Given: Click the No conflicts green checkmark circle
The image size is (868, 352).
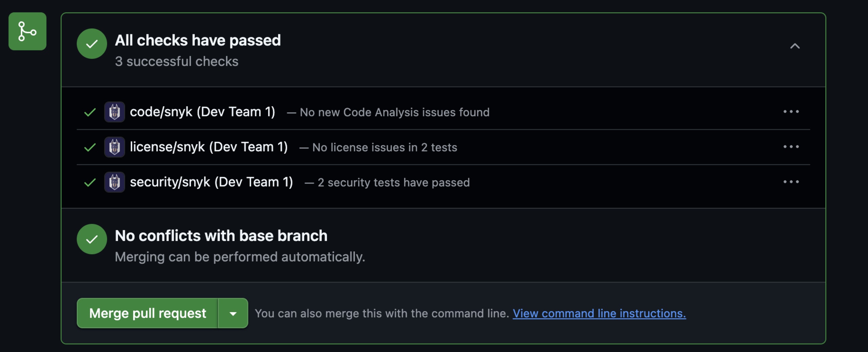Looking at the screenshot, I should pos(92,239).
